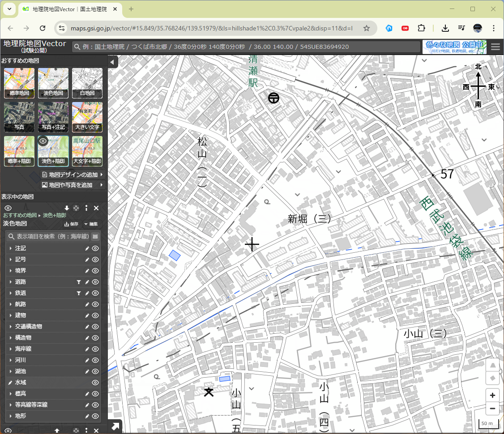Open the hamburger menu at top right
Screen dimensions: 504x434
pyautogui.click(x=495, y=47)
